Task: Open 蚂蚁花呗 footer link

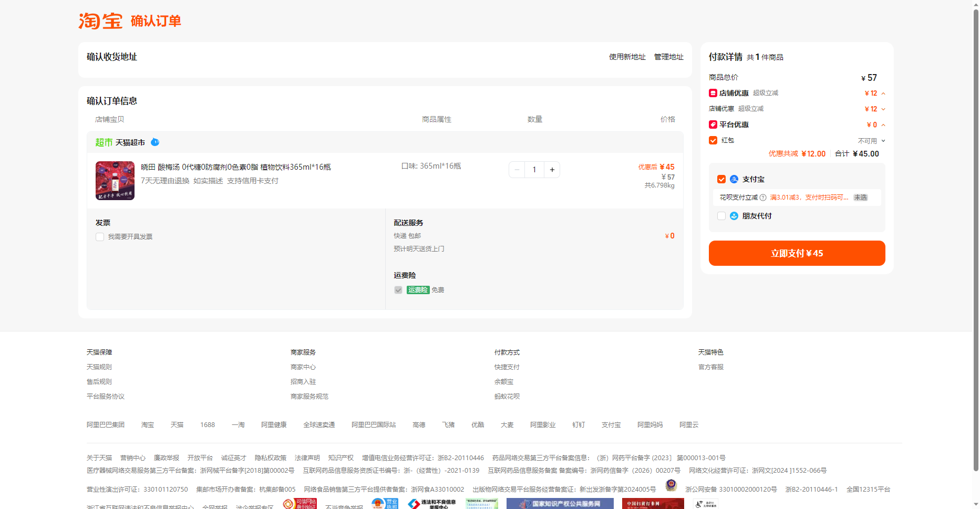Action: (x=507, y=397)
